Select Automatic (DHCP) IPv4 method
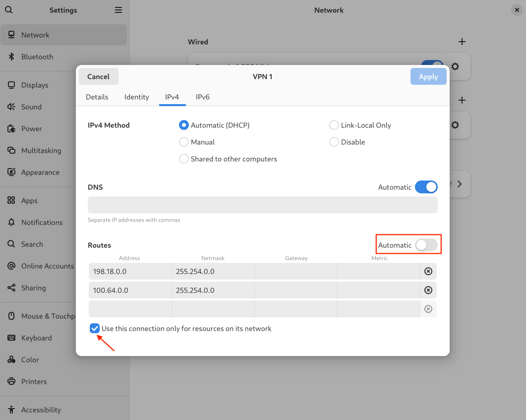Screen dimensions: 526x420 [214, 125]
